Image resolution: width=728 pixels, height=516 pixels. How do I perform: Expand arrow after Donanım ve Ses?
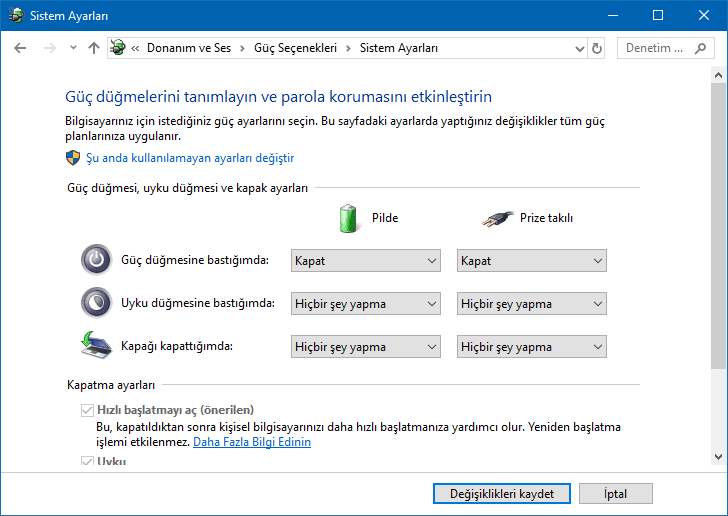(242, 48)
